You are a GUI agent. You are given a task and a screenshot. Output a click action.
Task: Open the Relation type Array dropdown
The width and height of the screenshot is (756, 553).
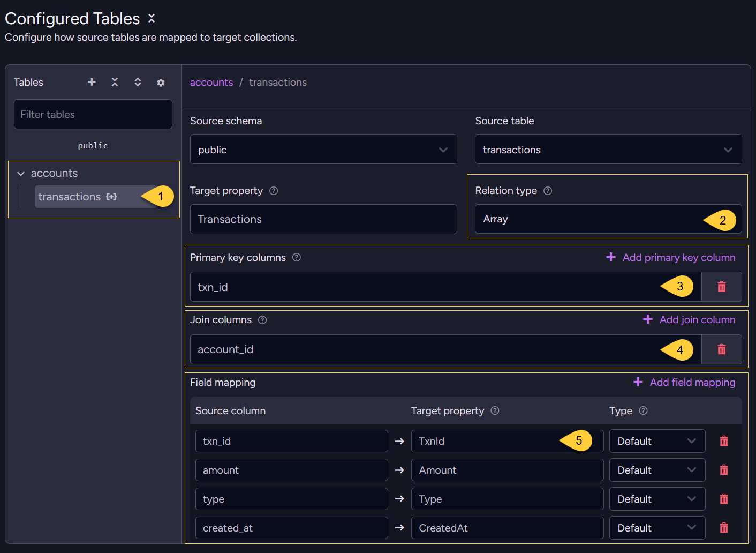pos(608,219)
